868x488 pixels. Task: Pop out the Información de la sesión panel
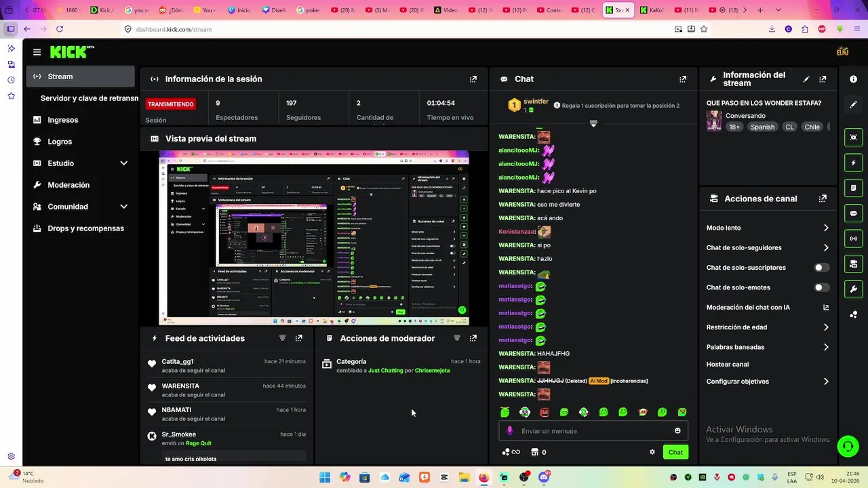473,79
